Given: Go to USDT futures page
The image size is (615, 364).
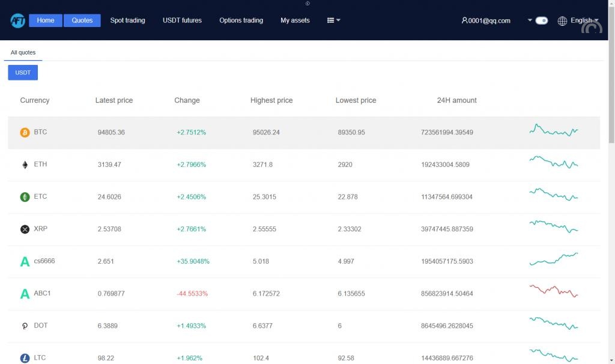Looking at the screenshot, I should pyautogui.click(x=182, y=20).
